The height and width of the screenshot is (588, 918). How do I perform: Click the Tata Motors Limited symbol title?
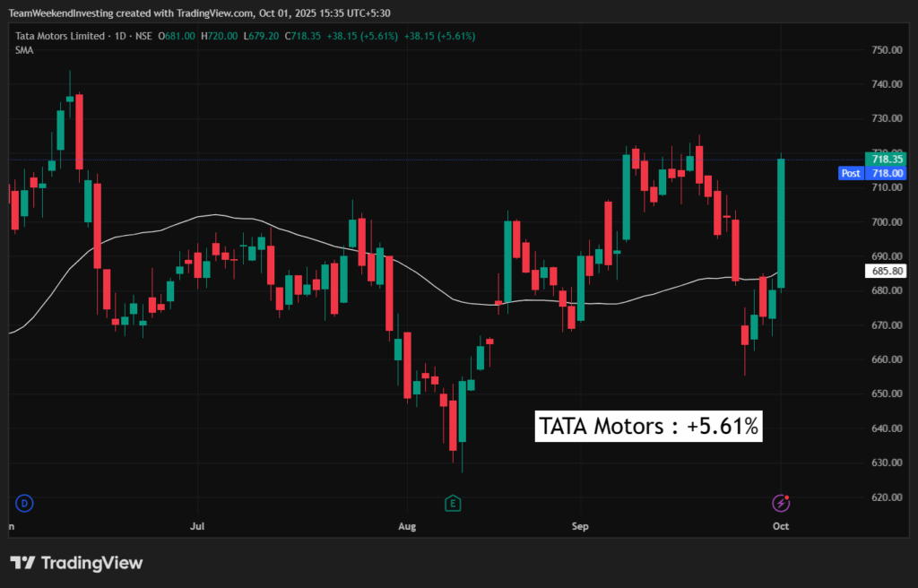(57, 37)
